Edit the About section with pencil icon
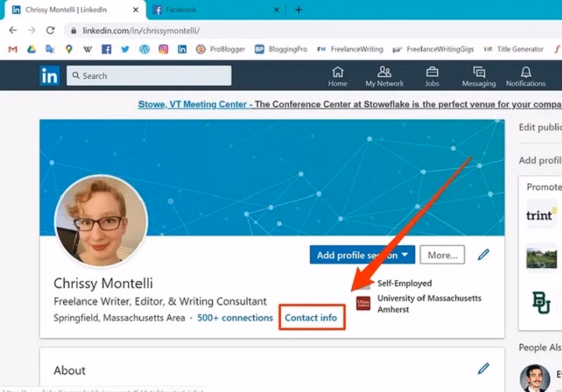Viewport: 562px width, 392px height. click(483, 369)
